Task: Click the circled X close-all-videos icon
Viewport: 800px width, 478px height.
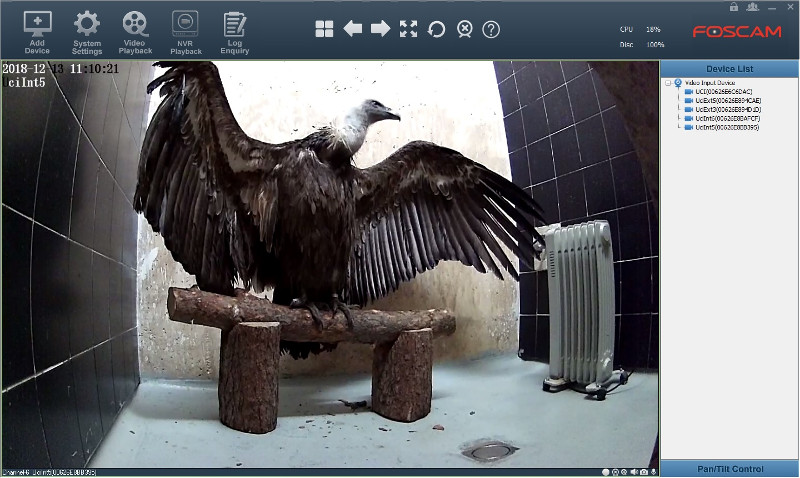Action: [x=464, y=29]
